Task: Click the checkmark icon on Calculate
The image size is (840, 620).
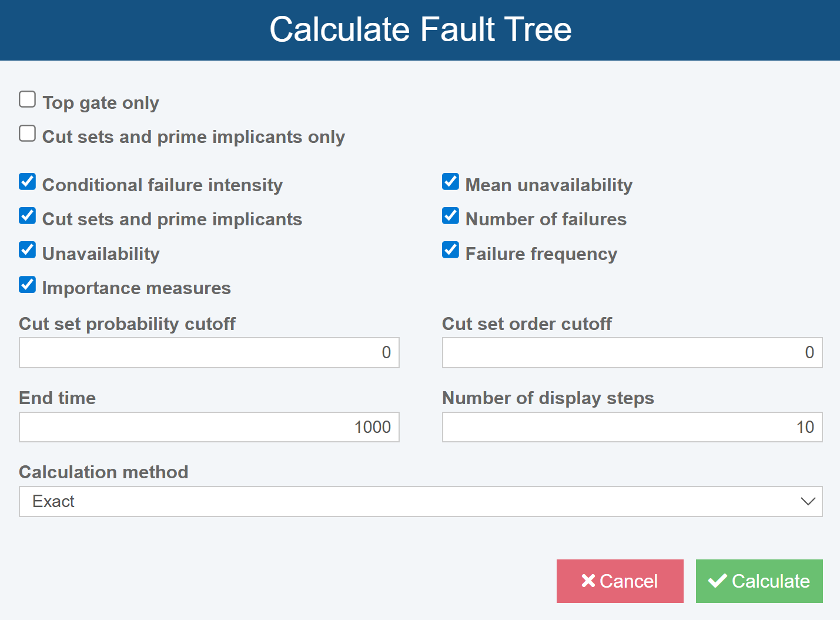Action: click(717, 581)
